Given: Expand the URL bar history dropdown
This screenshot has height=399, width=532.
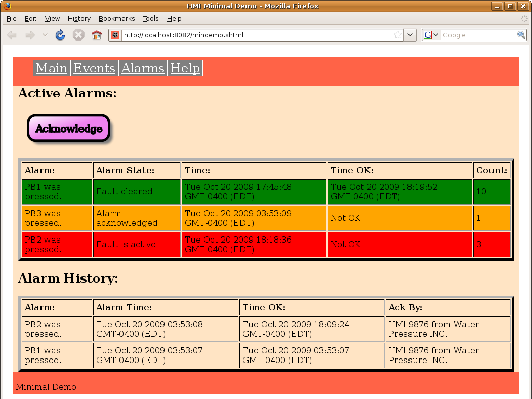Looking at the screenshot, I should 411,35.
